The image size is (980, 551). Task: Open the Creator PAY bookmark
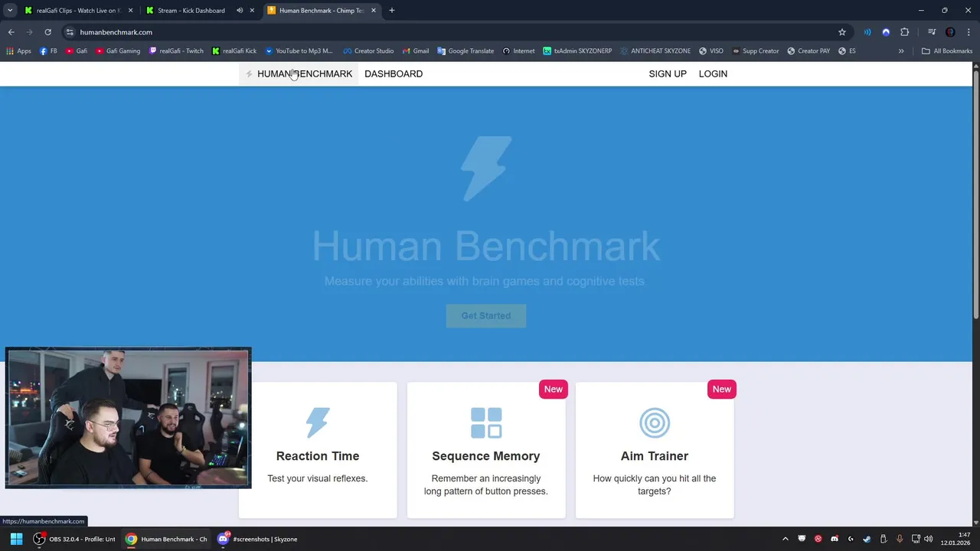[808, 51]
